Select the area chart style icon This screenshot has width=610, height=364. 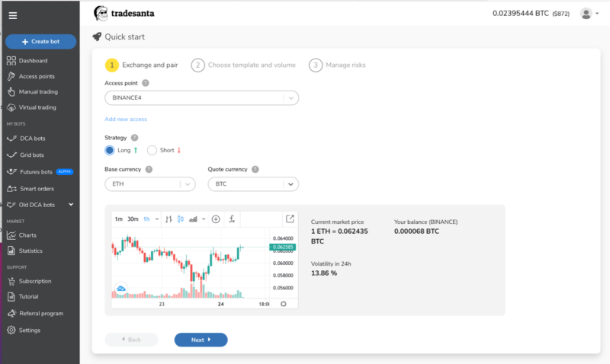pos(193,219)
